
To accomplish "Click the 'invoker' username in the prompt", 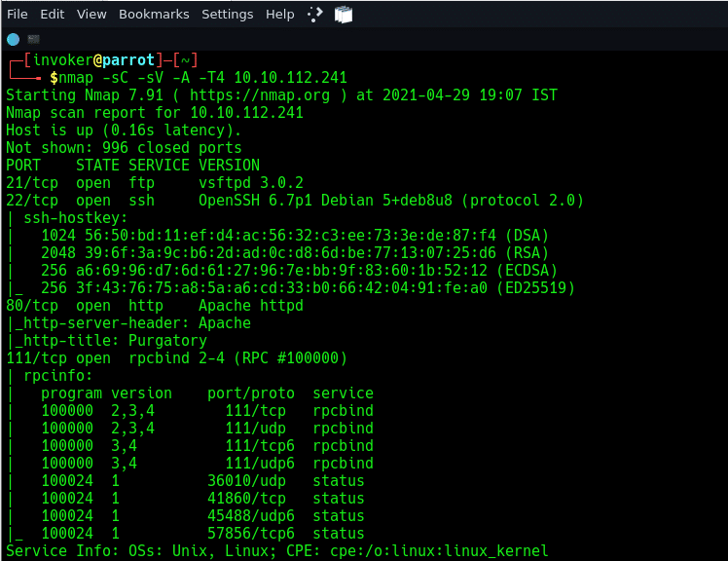I will (x=63, y=60).
